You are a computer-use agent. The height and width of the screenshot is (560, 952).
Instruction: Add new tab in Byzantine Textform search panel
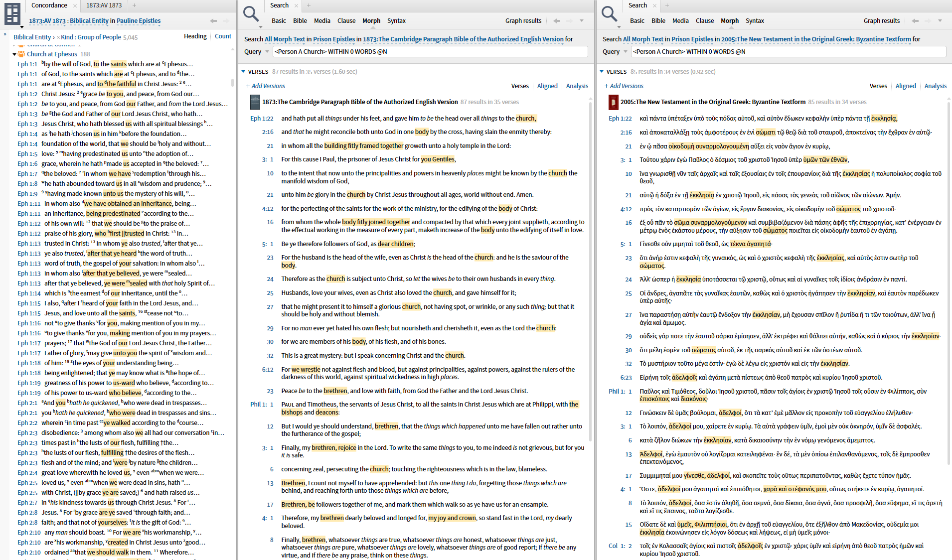pos(667,5)
